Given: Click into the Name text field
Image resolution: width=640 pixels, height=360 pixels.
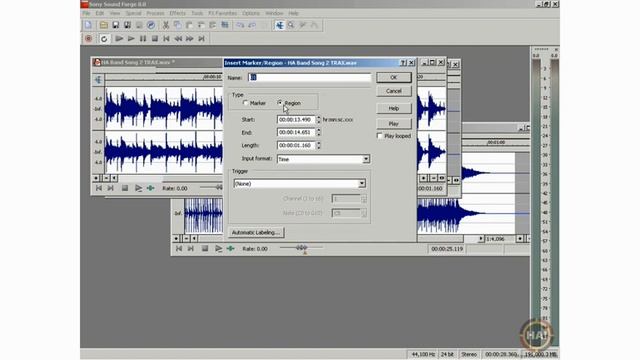Looking at the screenshot, I should tap(309, 77).
